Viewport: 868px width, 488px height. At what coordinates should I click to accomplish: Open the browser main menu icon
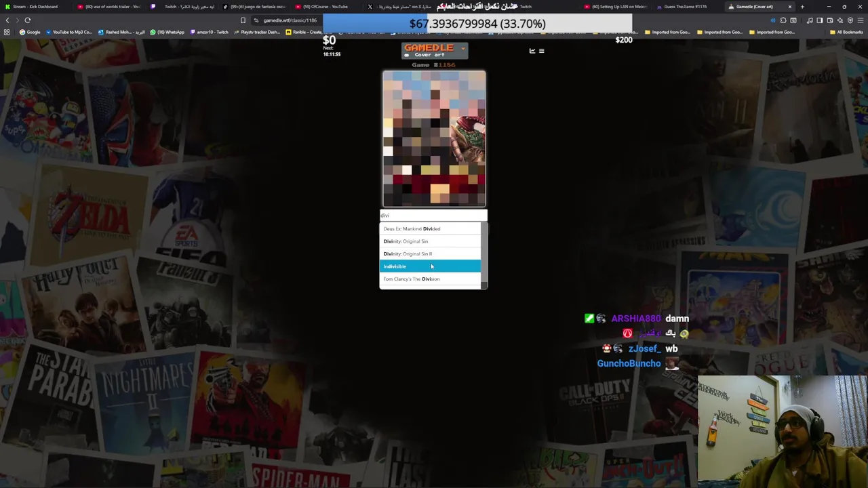coord(860,20)
